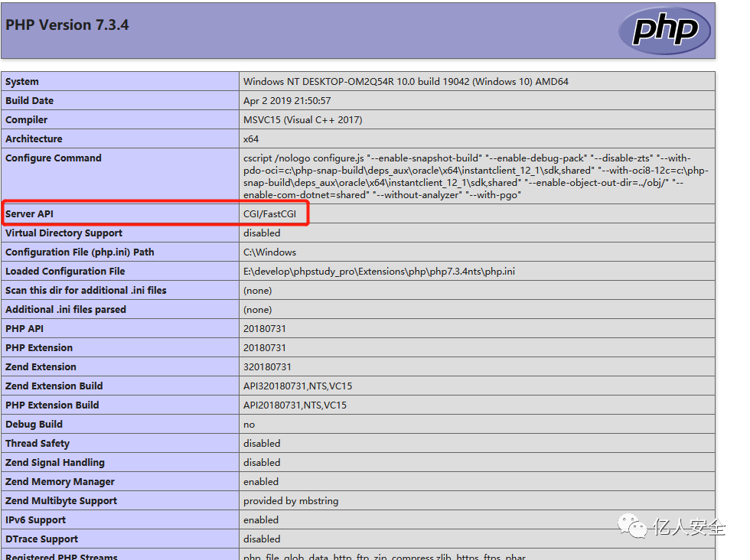The width and height of the screenshot is (750, 560).
Task: Click the disabled value for Virtual Directory Support
Action: point(262,233)
